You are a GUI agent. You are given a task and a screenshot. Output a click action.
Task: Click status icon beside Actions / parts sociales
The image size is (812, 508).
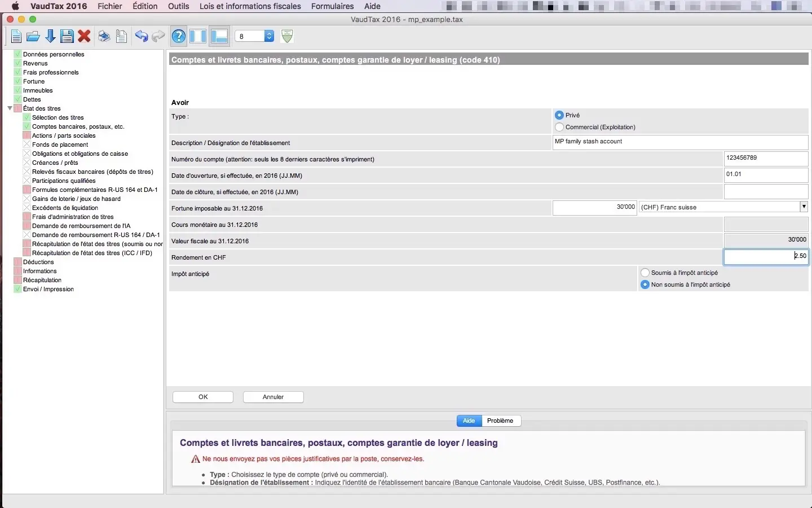click(x=27, y=135)
